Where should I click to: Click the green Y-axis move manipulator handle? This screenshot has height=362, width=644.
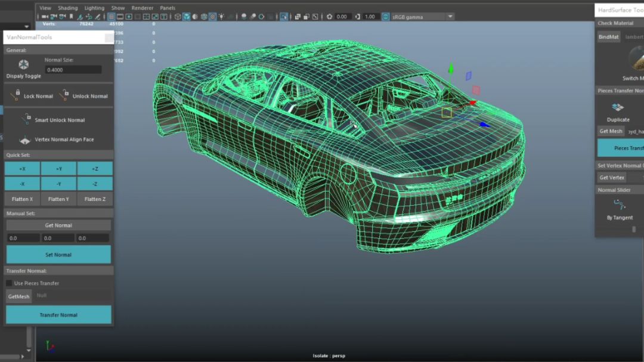pyautogui.click(x=451, y=68)
